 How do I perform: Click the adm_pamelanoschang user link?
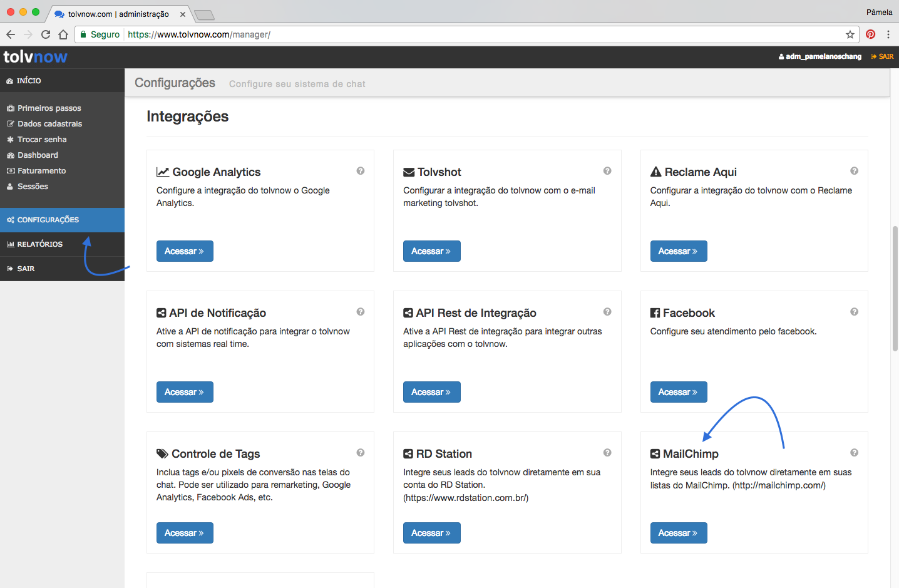[820, 56]
